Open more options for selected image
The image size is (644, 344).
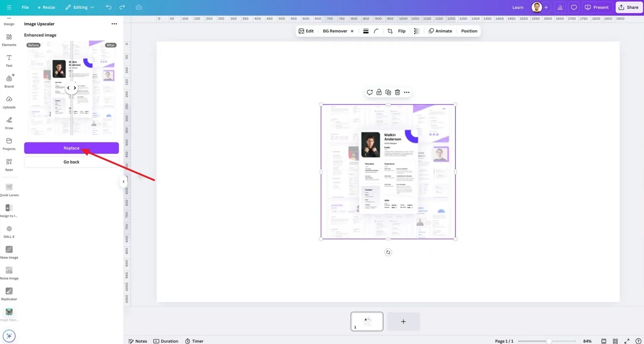[407, 92]
